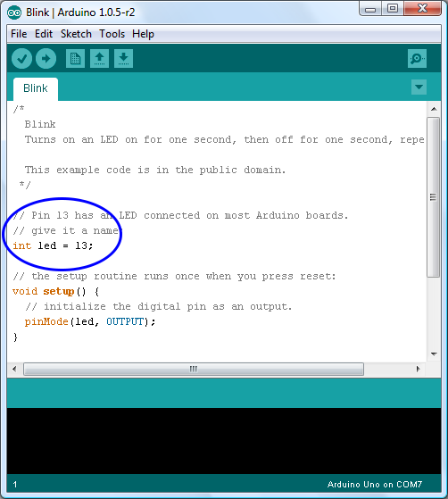The height and width of the screenshot is (499, 448).
Task: Open the Edit menu
Action: pyautogui.click(x=44, y=34)
